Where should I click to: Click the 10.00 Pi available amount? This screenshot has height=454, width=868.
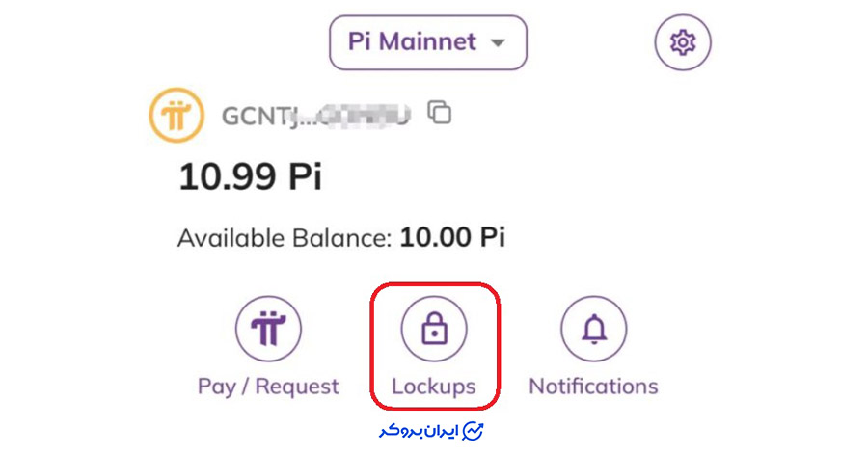pos(452,237)
